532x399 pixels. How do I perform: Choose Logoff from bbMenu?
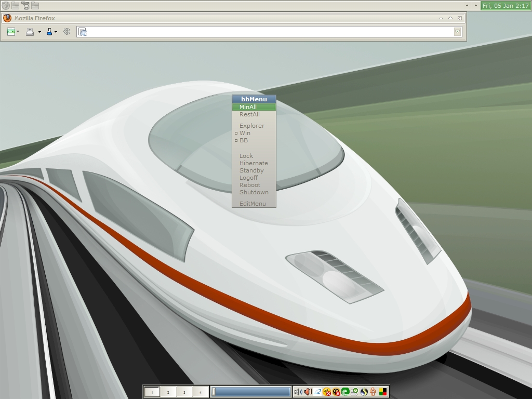(x=254, y=178)
